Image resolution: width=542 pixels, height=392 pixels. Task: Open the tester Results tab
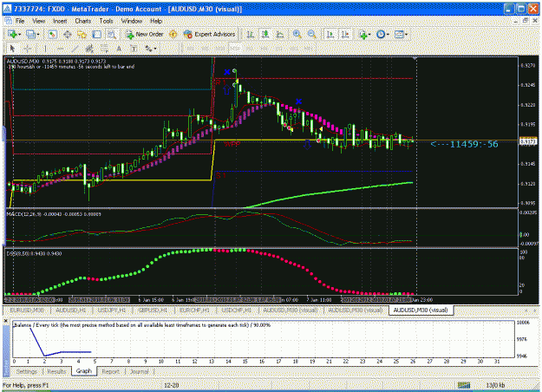click(56, 371)
